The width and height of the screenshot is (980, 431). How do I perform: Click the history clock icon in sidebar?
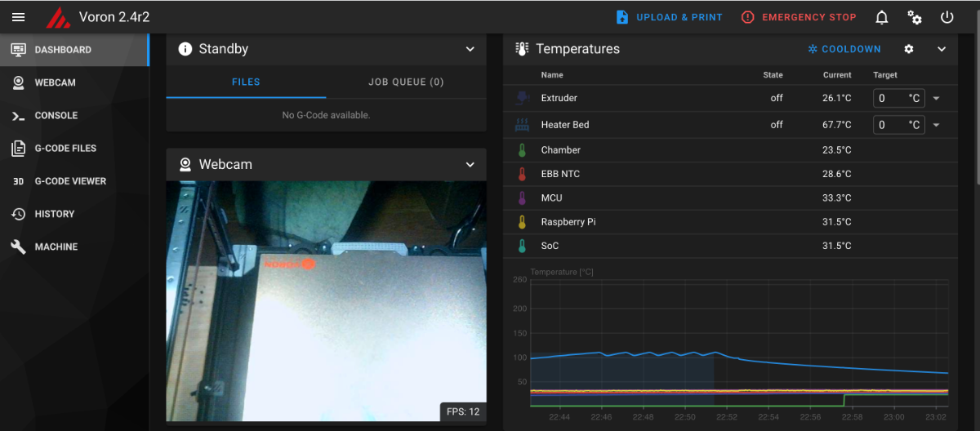(x=18, y=214)
